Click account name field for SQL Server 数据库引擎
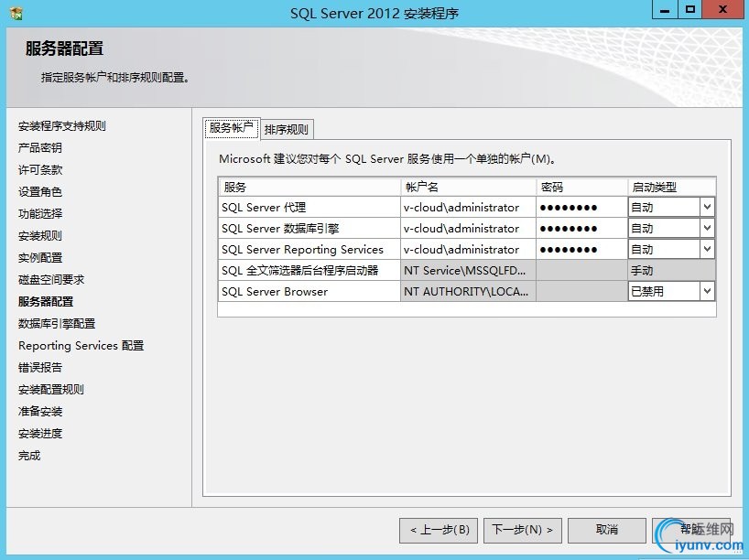Screen dimensions: 749x560 click(468, 228)
